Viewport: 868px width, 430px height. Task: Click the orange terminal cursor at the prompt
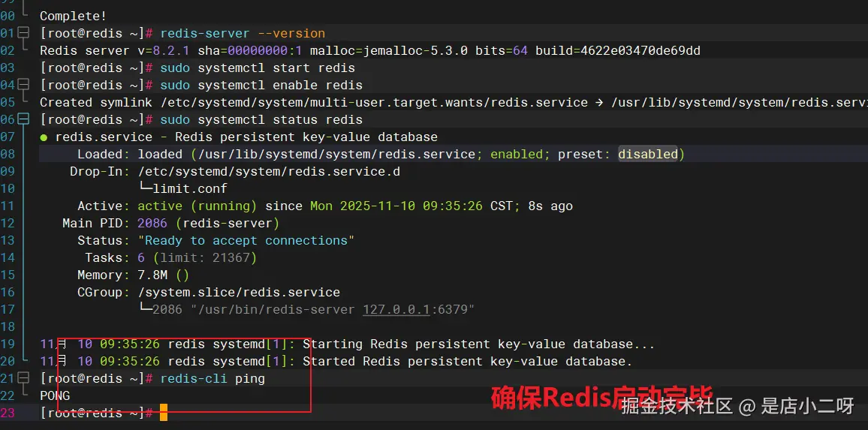click(x=164, y=413)
